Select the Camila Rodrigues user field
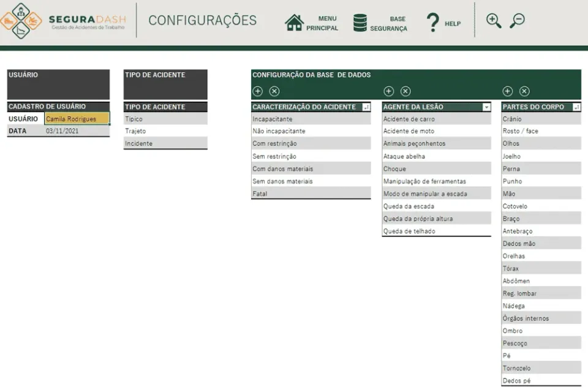Screen dimensions: 588x392 [x=77, y=119]
